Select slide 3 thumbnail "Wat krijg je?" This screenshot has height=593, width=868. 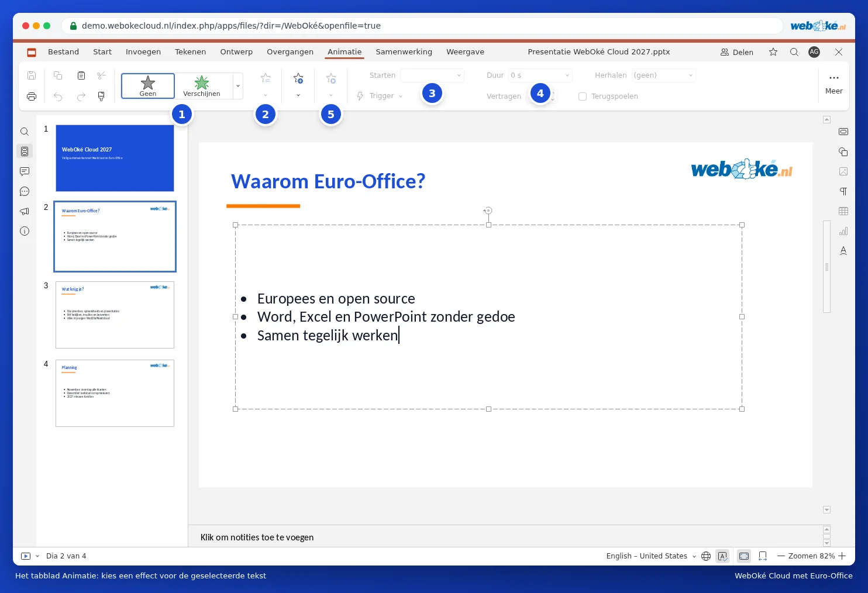coord(115,315)
